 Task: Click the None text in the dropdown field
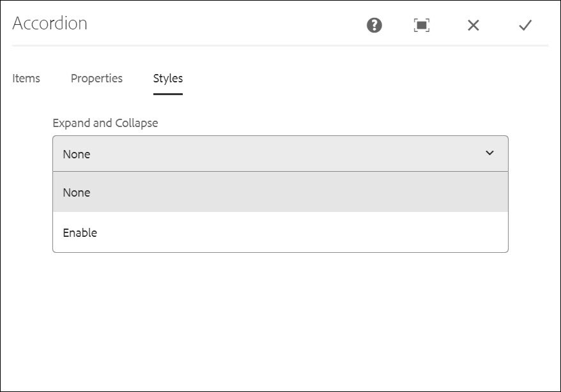(77, 154)
